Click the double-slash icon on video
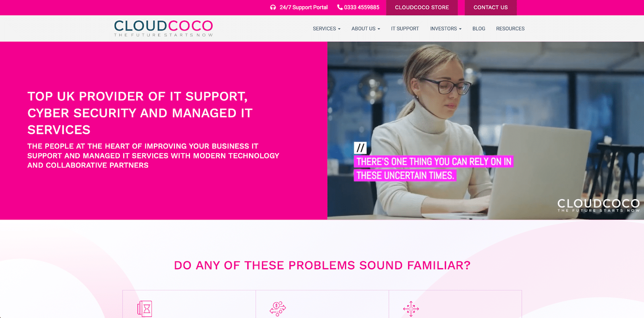This screenshot has height=318, width=644. (x=360, y=148)
